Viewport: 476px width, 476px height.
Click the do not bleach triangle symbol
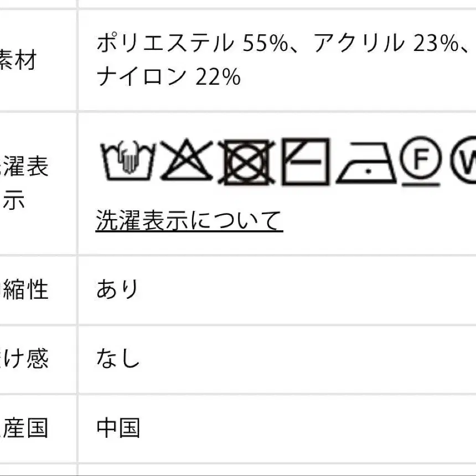[187, 161]
